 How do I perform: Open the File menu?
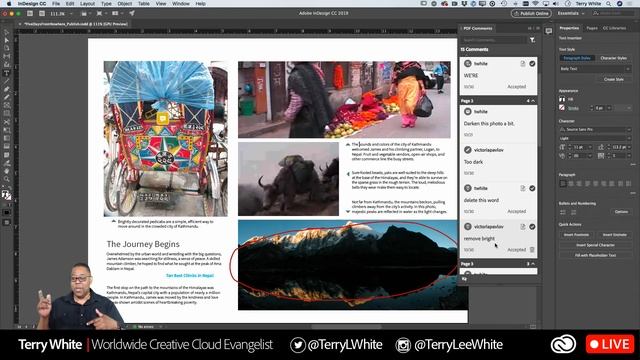[56, 4]
